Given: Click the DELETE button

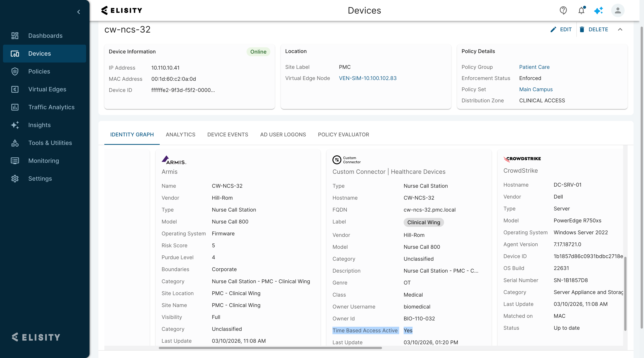Looking at the screenshot, I should point(594,29).
